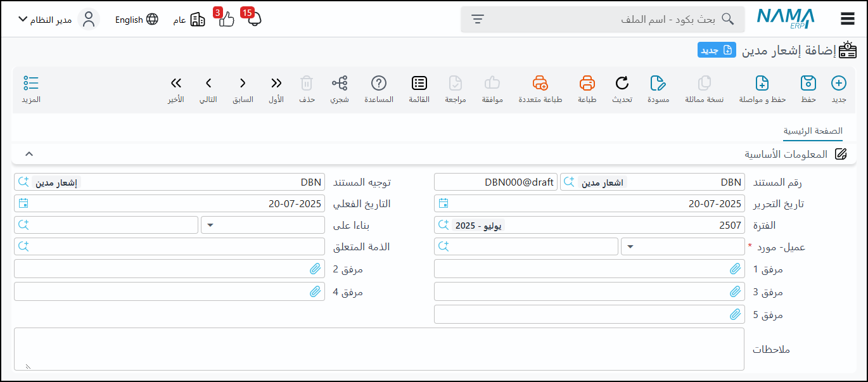This screenshot has height=382, width=868.
Task: Click in the ملاحظات notes text area
Action: click(379, 349)
